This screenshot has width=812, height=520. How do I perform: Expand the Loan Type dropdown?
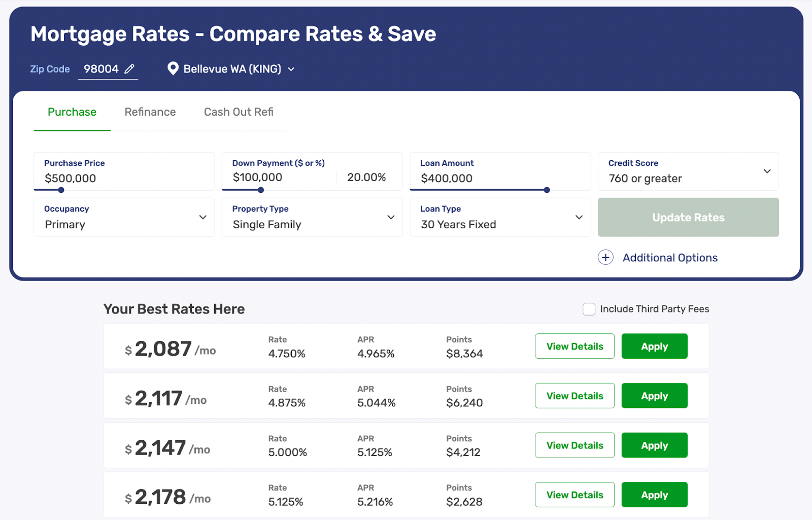pyautogui.click(x=579, y=217)
